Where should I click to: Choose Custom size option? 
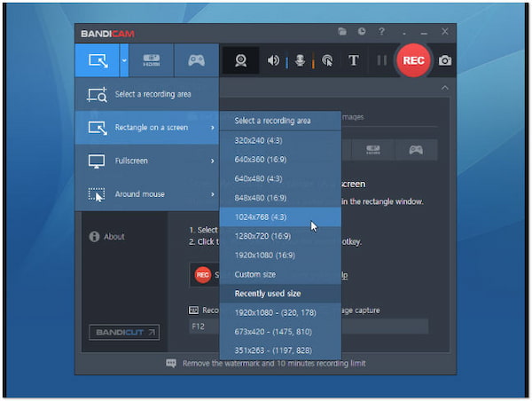280,274
